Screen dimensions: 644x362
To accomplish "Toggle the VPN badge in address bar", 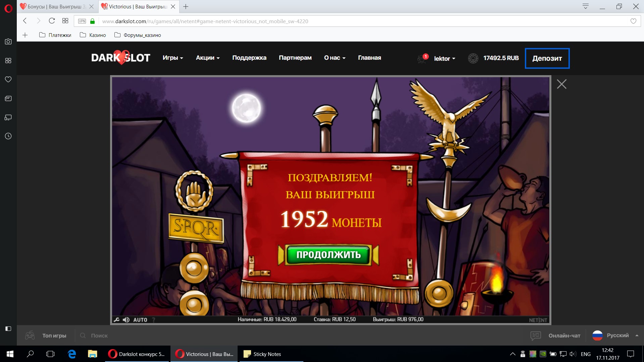I will [82, 21].
